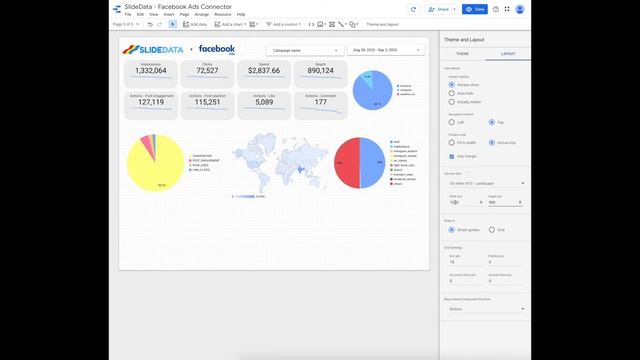Click the insert text box icon
Image resolution: width=640 pixels, height=360 pixels.
(x=332, y=24)
